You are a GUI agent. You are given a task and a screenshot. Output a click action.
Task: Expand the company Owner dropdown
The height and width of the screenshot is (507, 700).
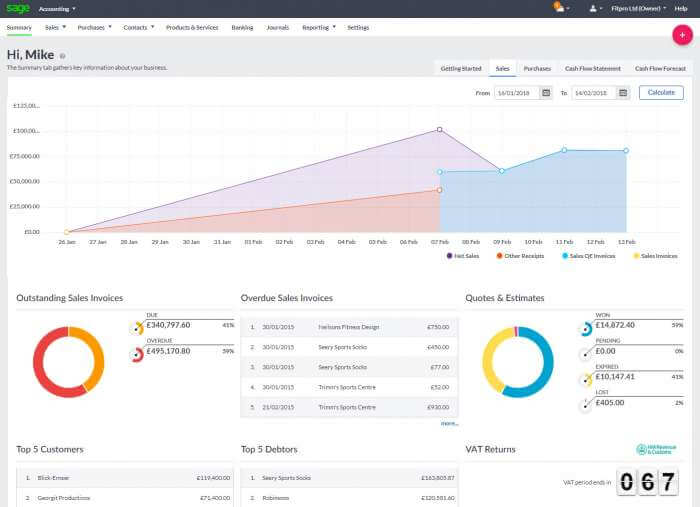coord(638,8)
